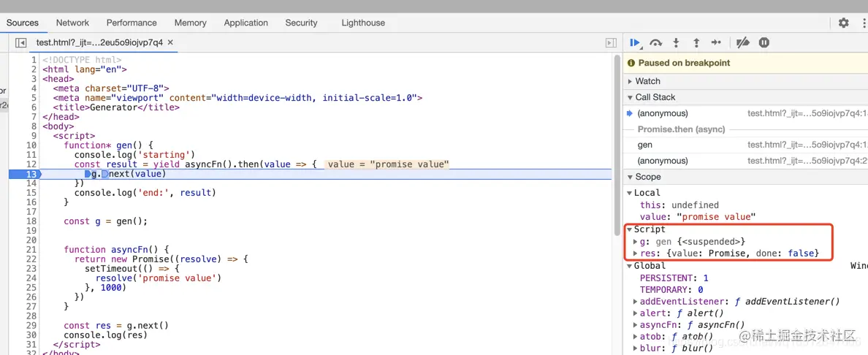868x355 pixels.
Task: Click the TEMPORARY: 0 entry
Action: pyautogui.click(x=671, y=290)
